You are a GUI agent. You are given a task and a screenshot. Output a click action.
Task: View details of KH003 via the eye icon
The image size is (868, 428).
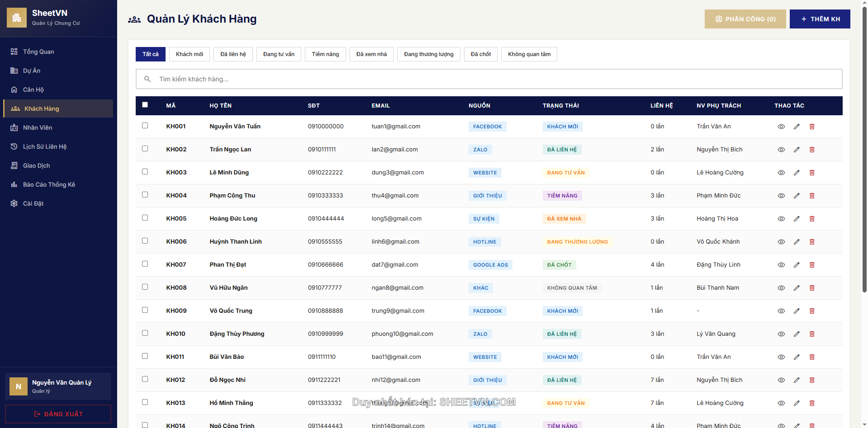[x=781, y=173]
